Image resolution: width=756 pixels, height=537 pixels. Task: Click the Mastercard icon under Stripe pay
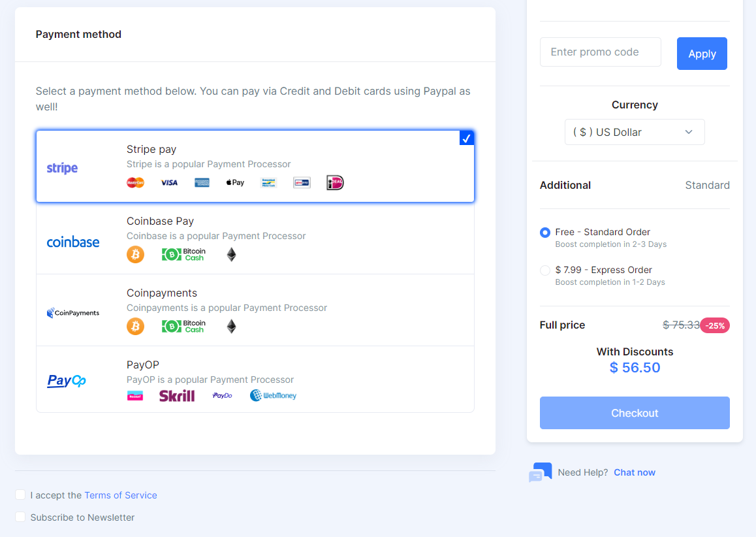135,183
